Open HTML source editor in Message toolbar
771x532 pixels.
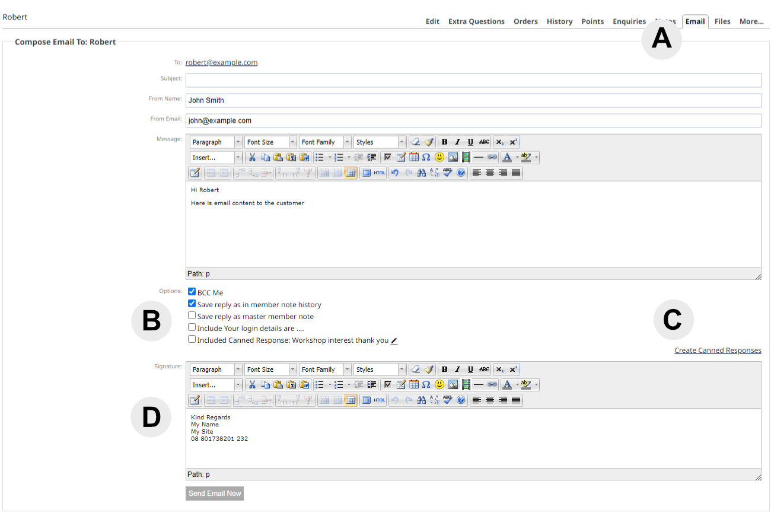380,173
